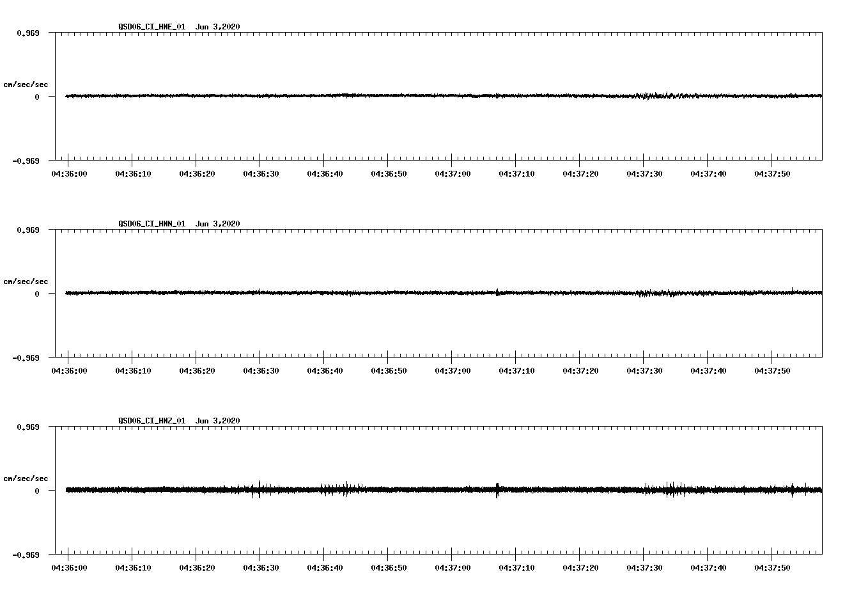The height and width of the screenshot is (591, 868).
Task: Select the 0.969 upper limit on HNZ plot
Action: point(27,427)
